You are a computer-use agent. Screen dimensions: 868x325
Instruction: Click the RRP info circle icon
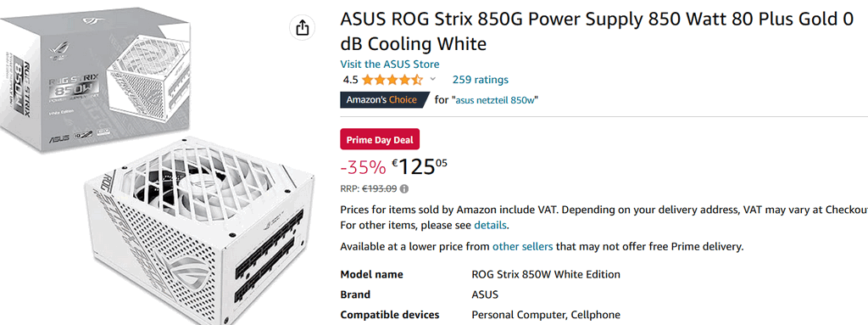(404, 188)
